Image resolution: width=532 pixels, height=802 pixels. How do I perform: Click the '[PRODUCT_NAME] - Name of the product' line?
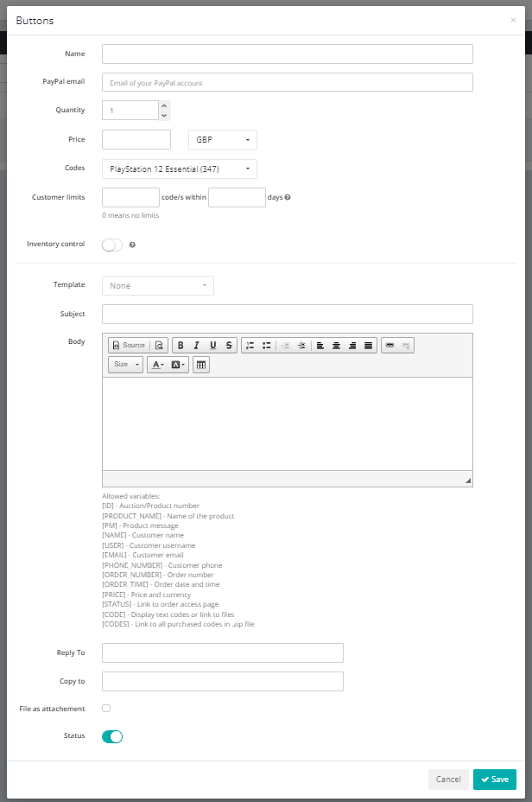(x=168, y=516)
